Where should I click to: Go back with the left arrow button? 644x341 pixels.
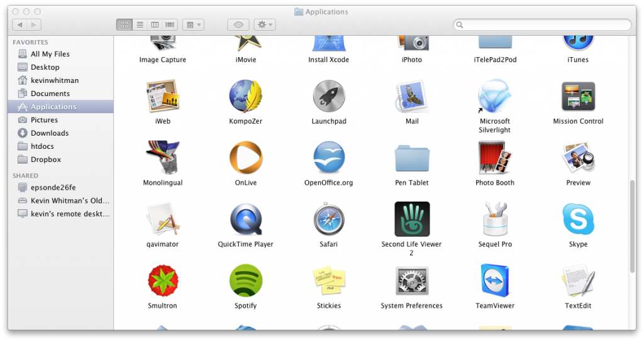click(x=19, y=24)
